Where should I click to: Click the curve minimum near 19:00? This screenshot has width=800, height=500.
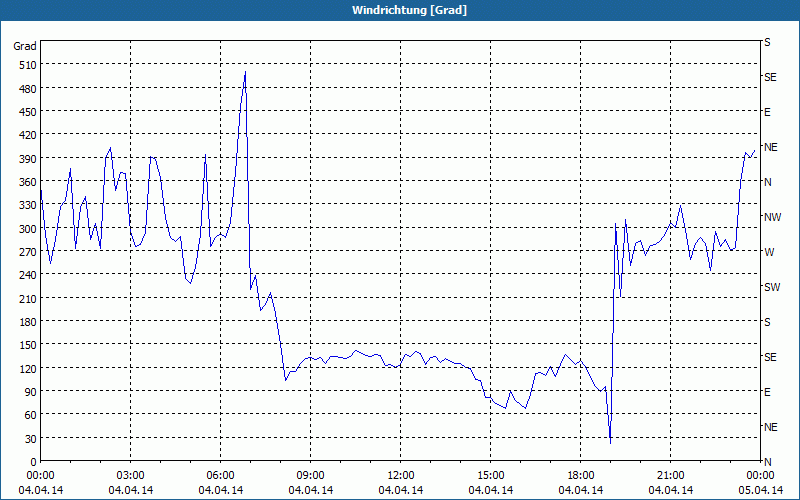pos(610,443)
